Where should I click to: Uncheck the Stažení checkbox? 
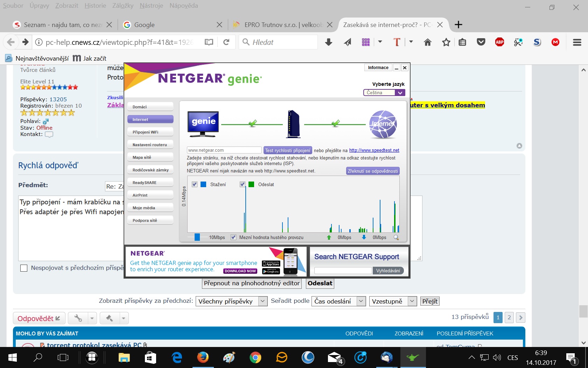(x=195, y=184)
